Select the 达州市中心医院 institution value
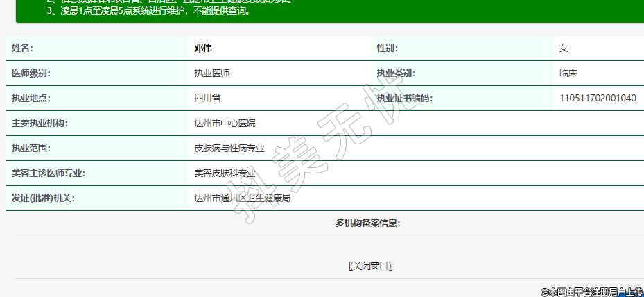644x297 pixels. click(225, 123)
